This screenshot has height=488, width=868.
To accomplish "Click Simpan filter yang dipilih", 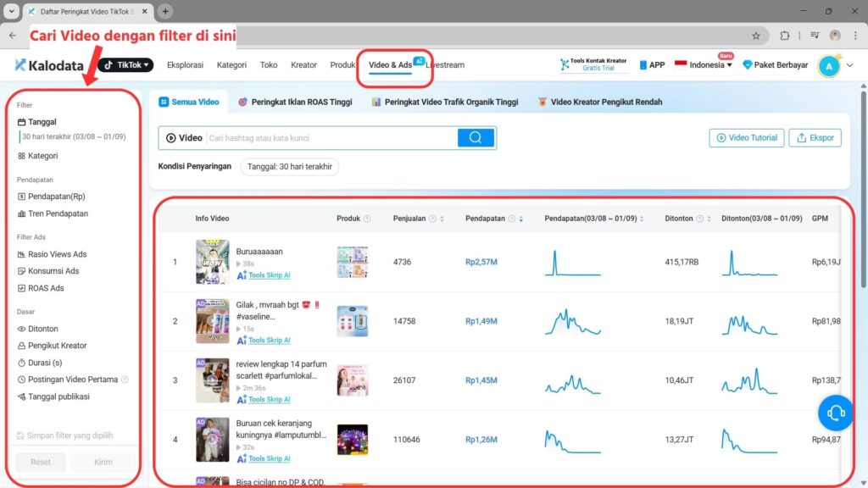I will [64, 435].
